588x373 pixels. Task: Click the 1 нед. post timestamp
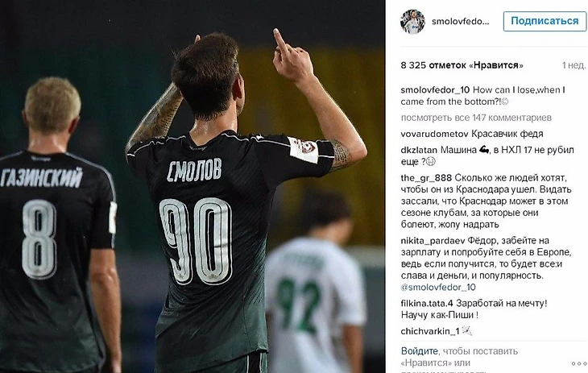click(574, 65)
